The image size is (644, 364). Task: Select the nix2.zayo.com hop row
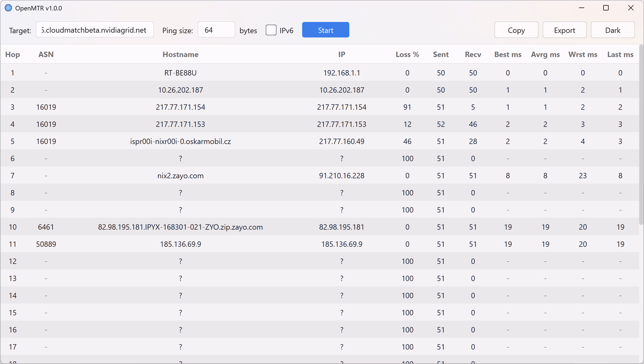[x=320, y=175]
